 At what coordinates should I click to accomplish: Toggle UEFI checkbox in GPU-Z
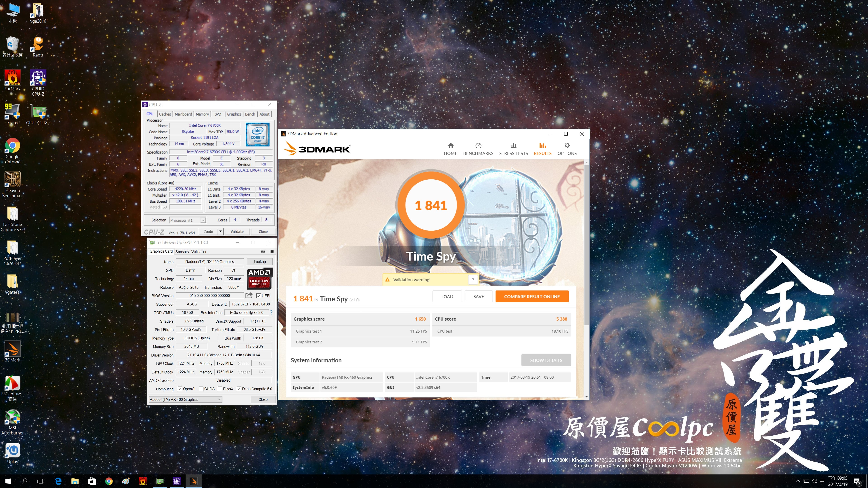coord(258,296)
